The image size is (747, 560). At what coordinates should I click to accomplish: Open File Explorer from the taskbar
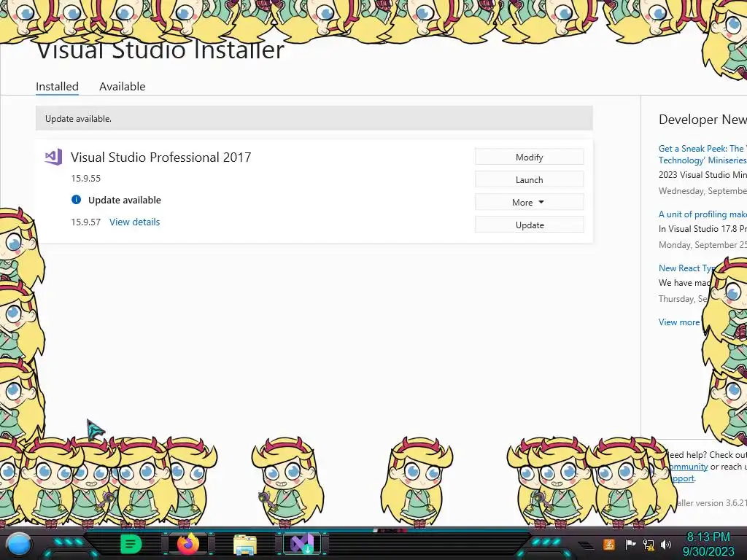tap(245, 545)
